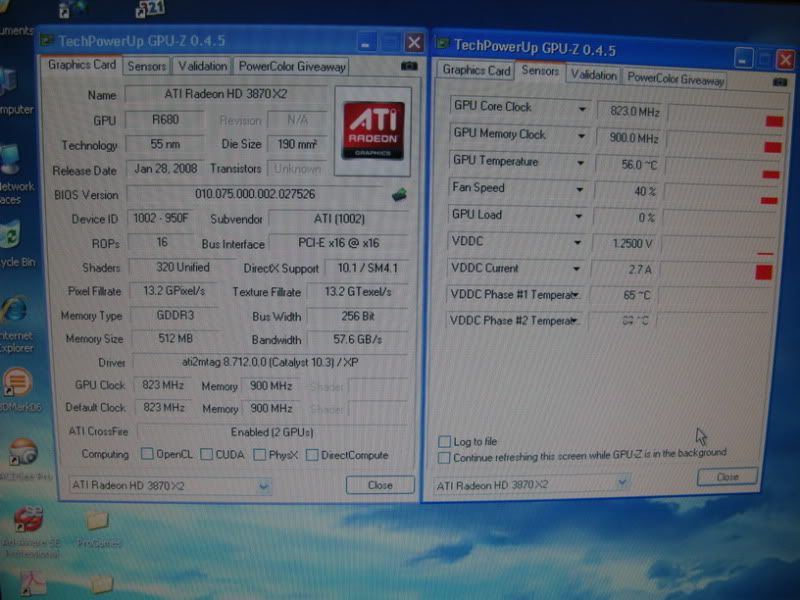Click the ATI Radeon logo image
Screen dimensions: 800x600
[x=373, y=131]
